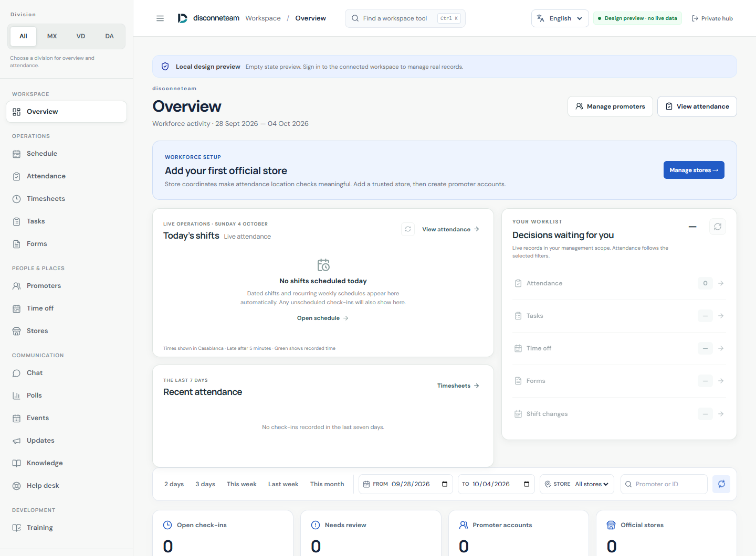
Task: Click the Manage stores button
Action: (694, 170)
